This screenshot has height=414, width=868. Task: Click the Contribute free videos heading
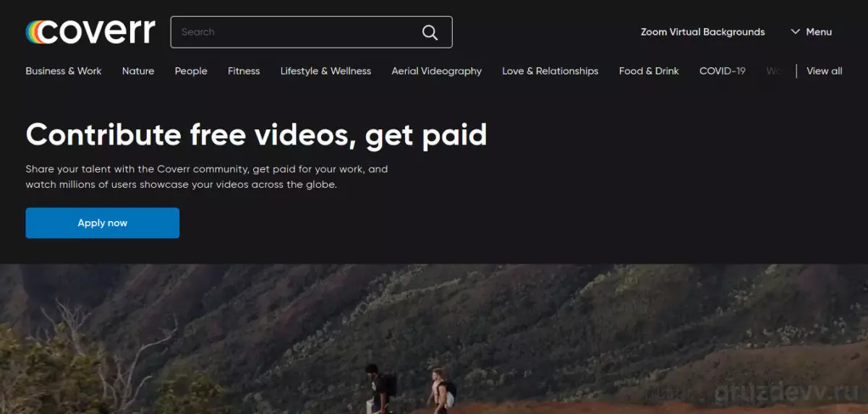point(256,135)
